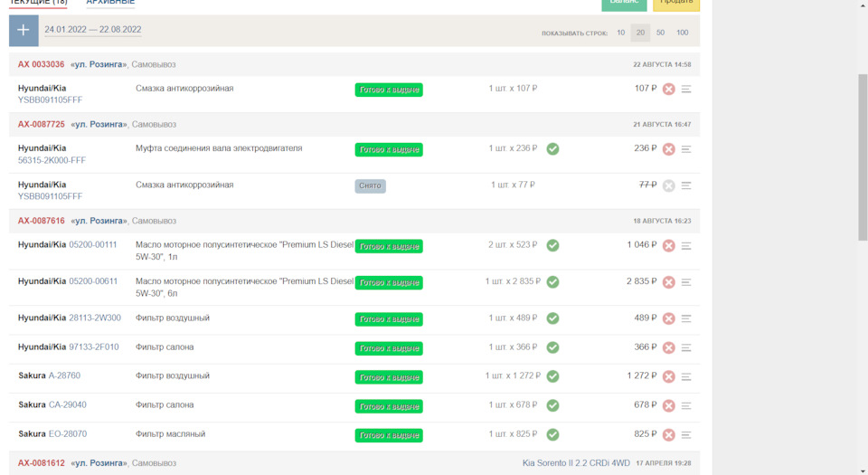Open row menu for Sakura A-28760
Screen dimensions: 868x475
(686, 376)
